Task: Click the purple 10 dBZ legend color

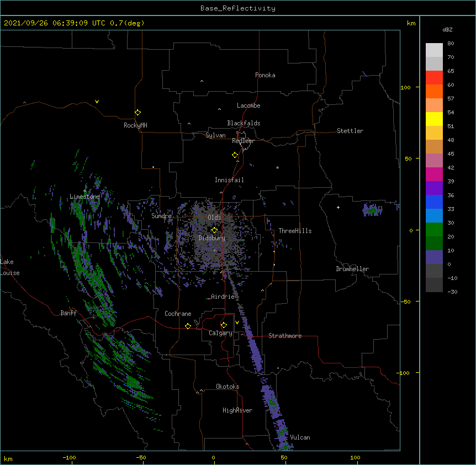Action: [434, 257]
